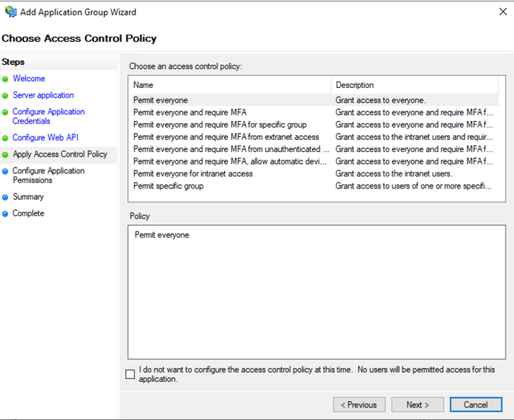Viewport: 514px width, 420px height.
Task: Click the blue bullet beside Summary step
Action: [x=5, y=198]
